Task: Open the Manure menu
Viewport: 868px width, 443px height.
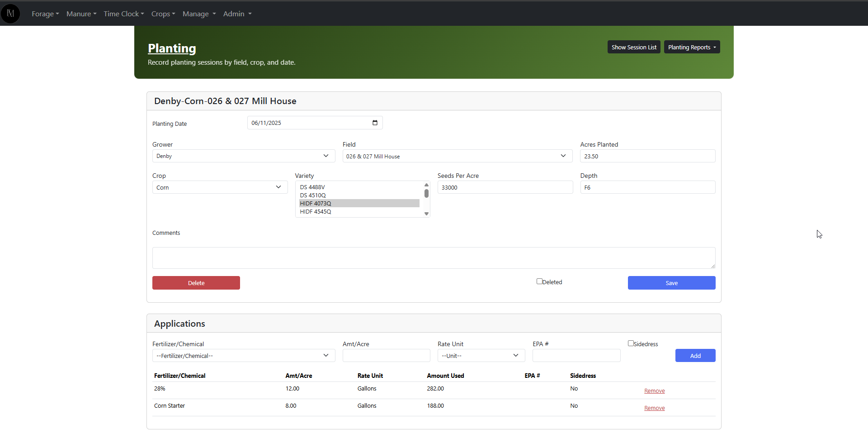Action: (x=81, y=14)
